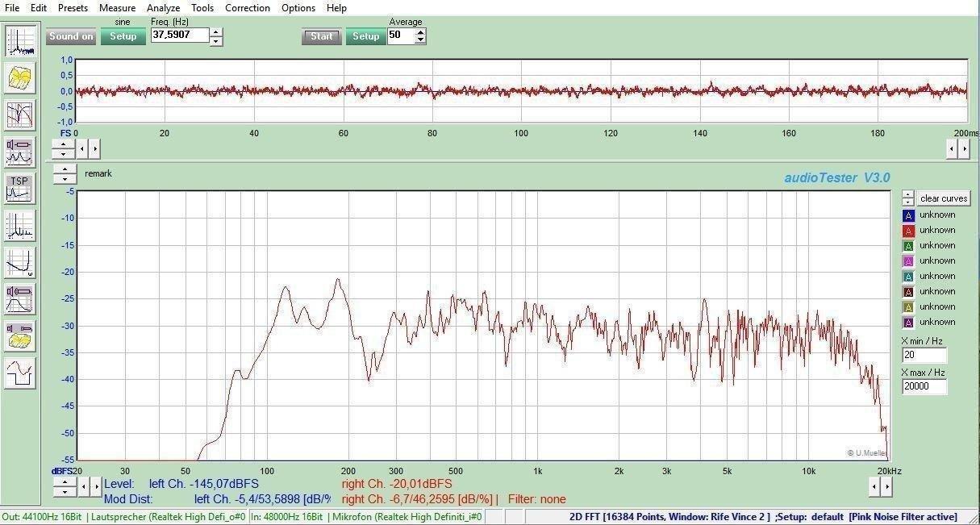
Task: Adjust the oscilloscope vertical scale stepper
Action: 64,149
